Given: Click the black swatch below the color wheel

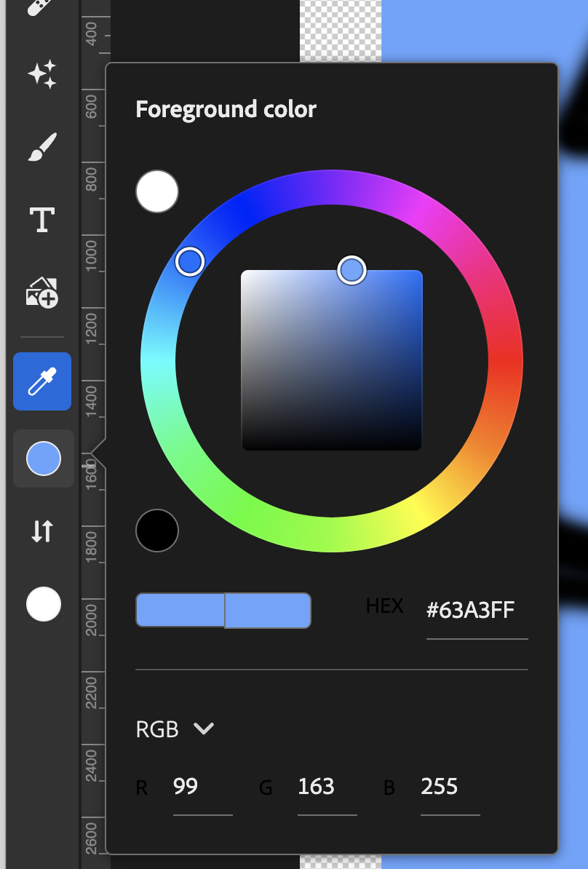Looking at the screenshot, I should (x=157, y=531).
